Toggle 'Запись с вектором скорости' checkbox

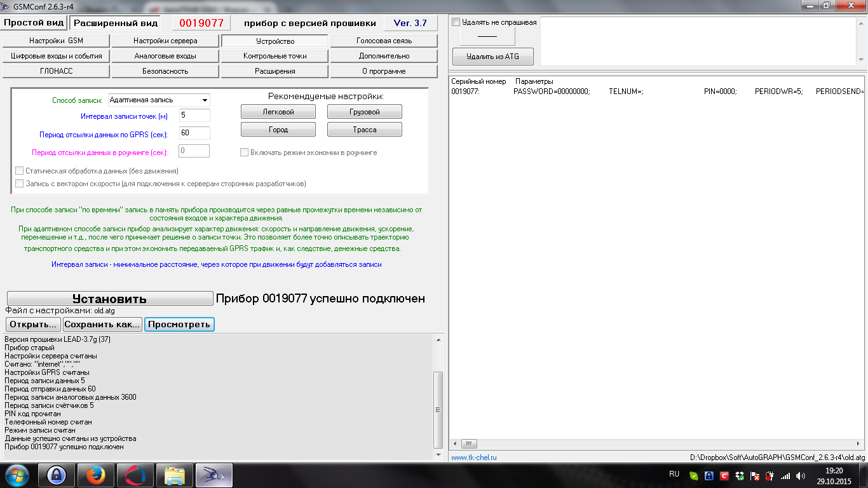[x=19, y=184]
